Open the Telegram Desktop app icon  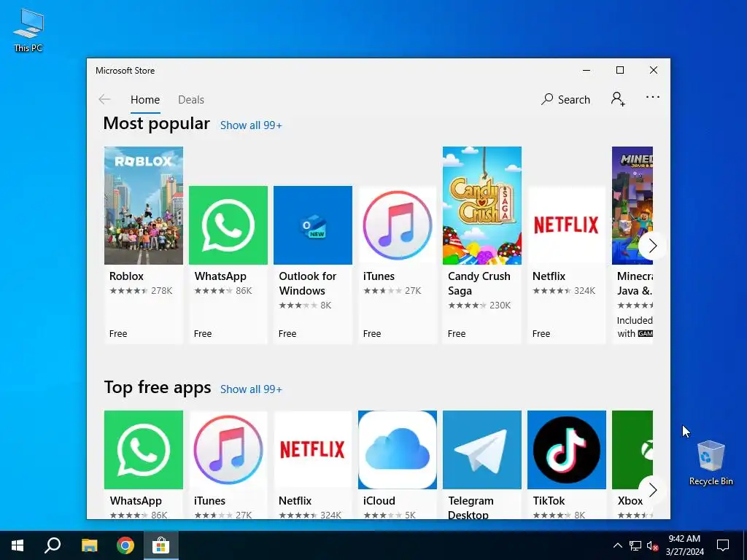coord(482,449)
